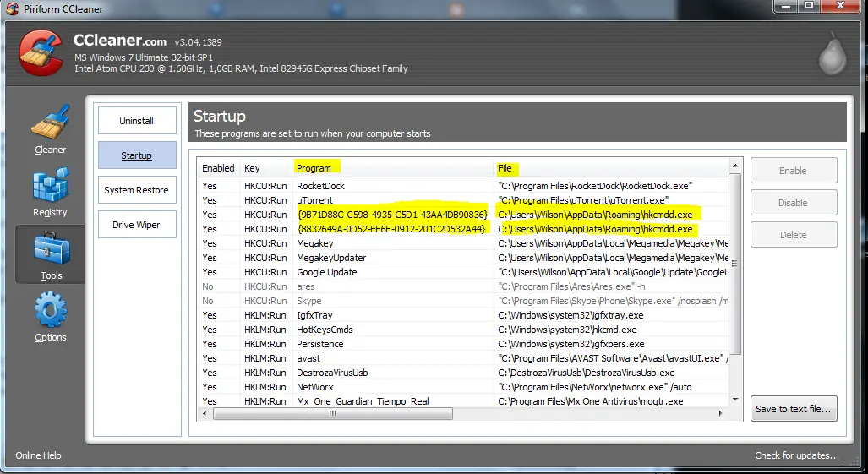Select the uTorrent startup entry
Viewport: 868px width, 474px height.
[463, 200]
